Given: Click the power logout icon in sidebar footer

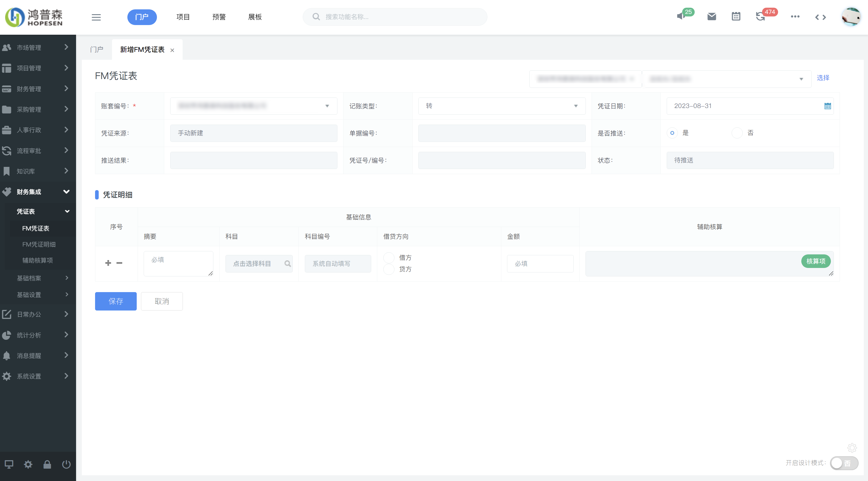Looking at the screenshot, I should tap(66, 464).
